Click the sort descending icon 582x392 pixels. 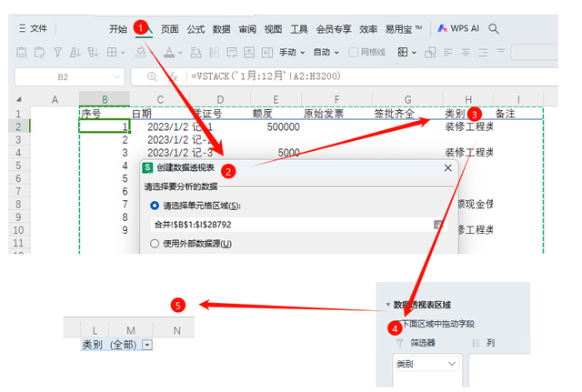pyautogui.click(x=93, y=53)
